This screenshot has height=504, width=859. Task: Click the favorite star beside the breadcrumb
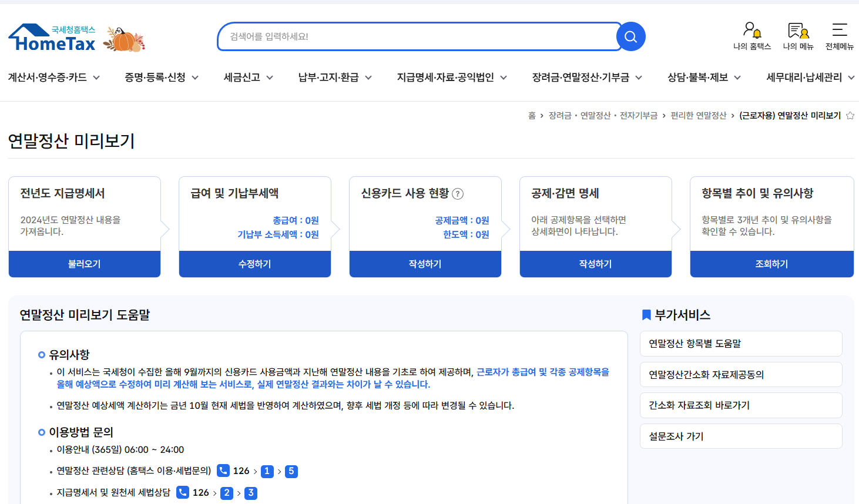(x=850, y=116)
